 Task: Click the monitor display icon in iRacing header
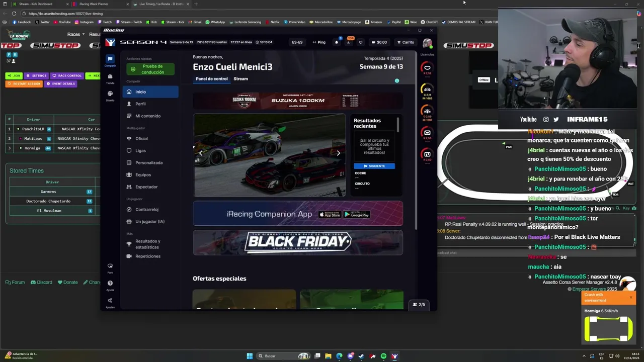360,42
